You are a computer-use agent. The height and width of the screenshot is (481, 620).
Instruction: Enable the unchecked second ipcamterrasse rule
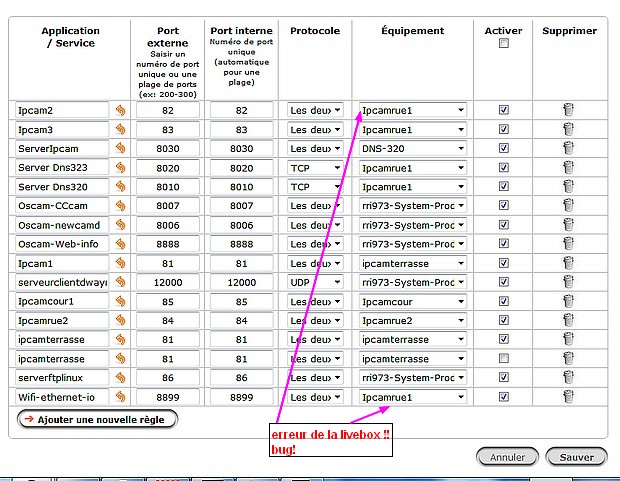[503, 358]
